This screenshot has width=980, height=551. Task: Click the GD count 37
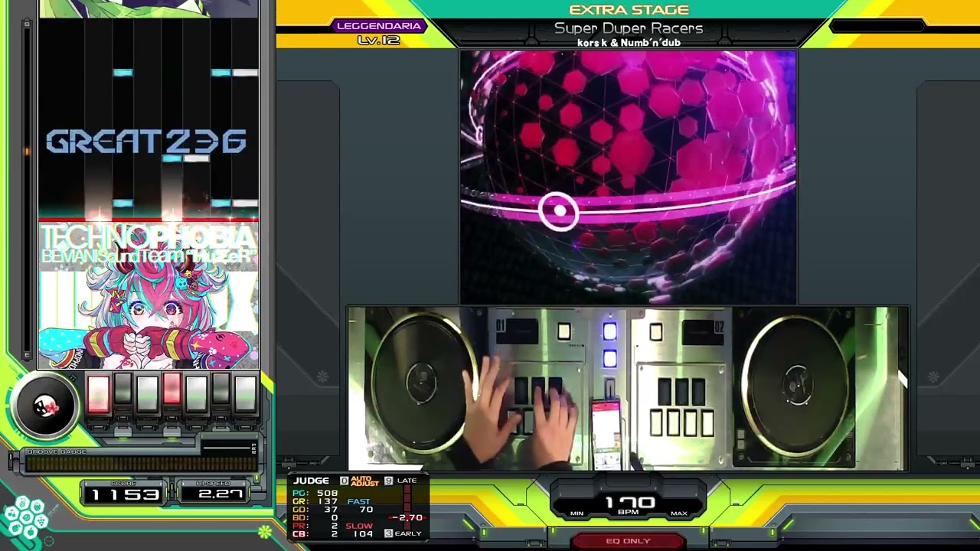[331, 510]
